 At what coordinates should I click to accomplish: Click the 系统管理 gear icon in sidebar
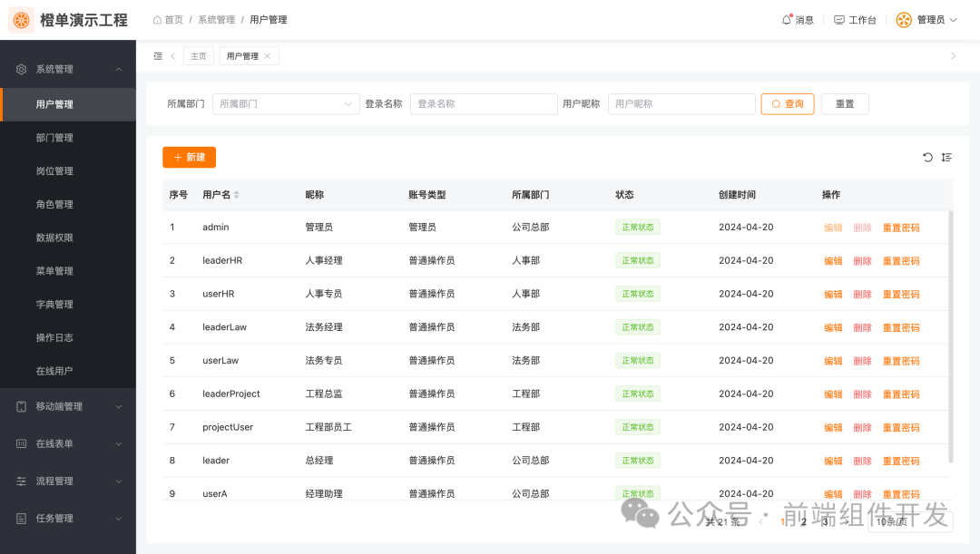[x=20, y=68]
